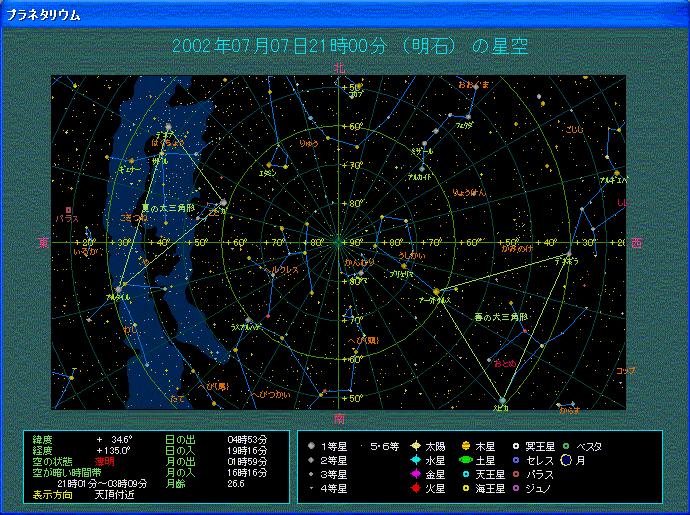The width and height of the screenshot is (690, 515).
Task: Click the south (南) direction marker
Action: tap(339, 417)
